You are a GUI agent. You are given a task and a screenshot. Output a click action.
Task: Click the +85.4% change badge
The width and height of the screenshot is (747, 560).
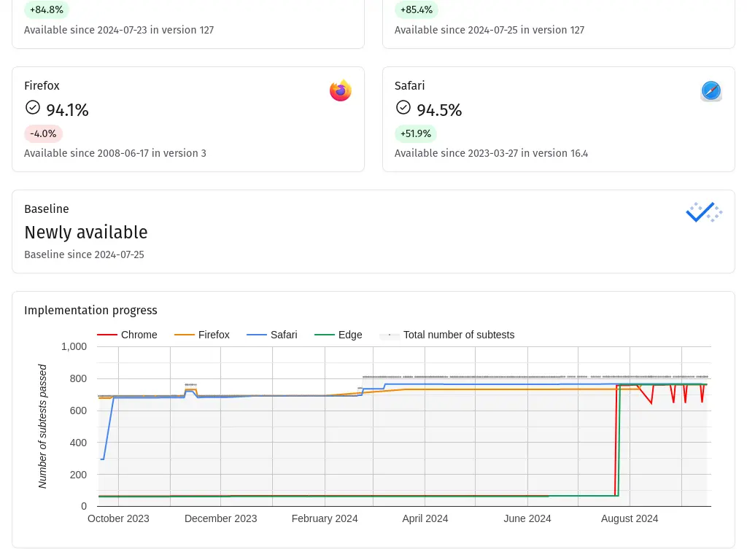point(417,9)
